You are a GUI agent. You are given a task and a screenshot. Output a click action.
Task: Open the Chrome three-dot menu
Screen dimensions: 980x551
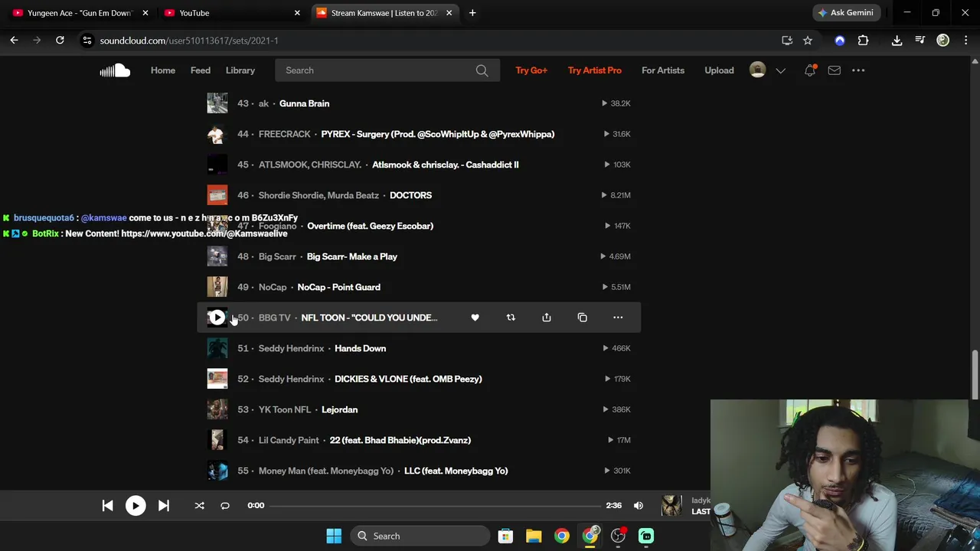(x=965, y=41)
